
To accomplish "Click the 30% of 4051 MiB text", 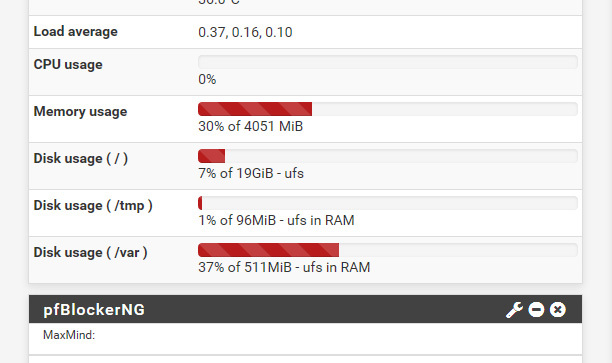I will point(251,126).
